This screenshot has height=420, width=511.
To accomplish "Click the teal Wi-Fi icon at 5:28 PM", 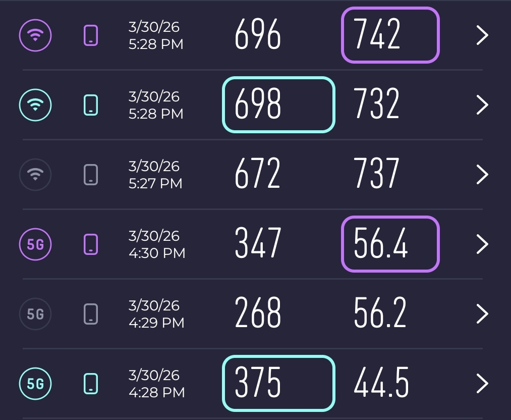I will (35, 105).
